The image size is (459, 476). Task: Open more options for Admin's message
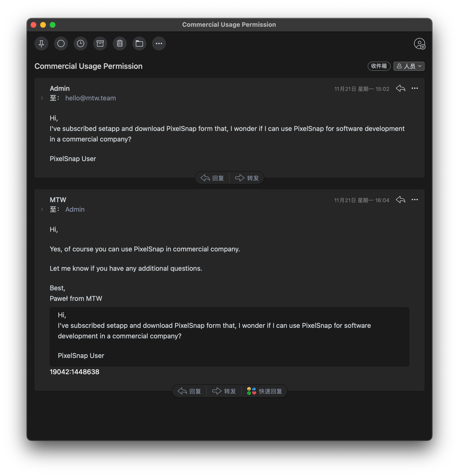pos(415,88)
